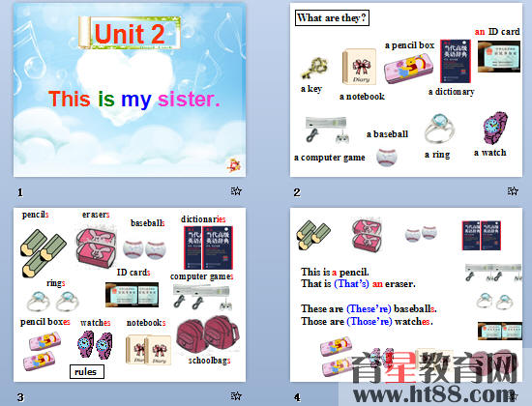Select slide 2 'What are they?' thumbnail
The width and height of the screenshot is (532, 406).
pyautogui.click(x=406, y=90)
